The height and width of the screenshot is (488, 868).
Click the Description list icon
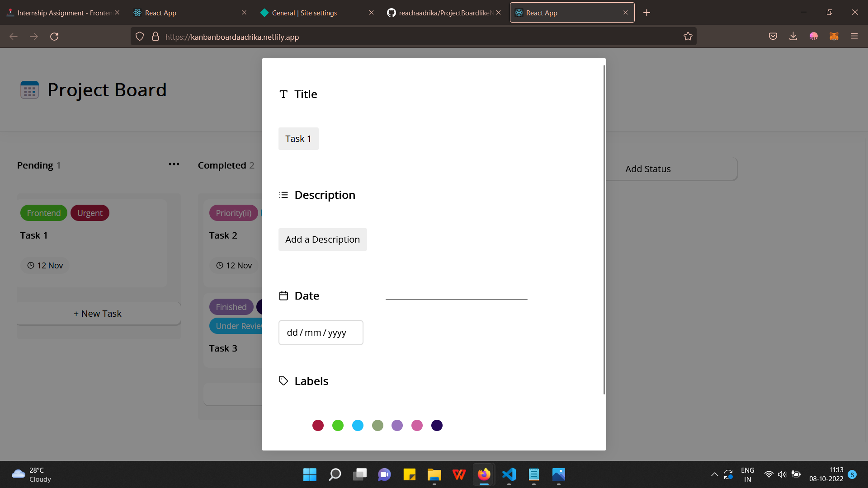pyautogui.click(x=284, y=195)
